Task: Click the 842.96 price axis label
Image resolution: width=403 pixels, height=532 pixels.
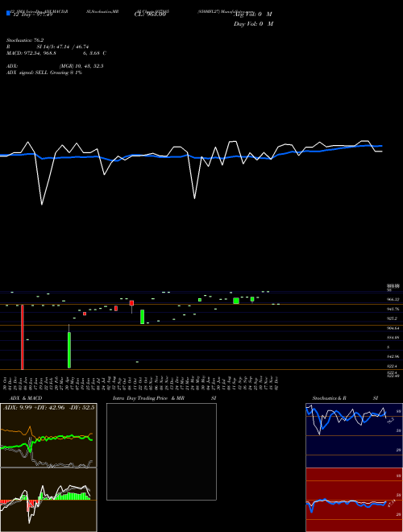Action: (x=393, y=356)
